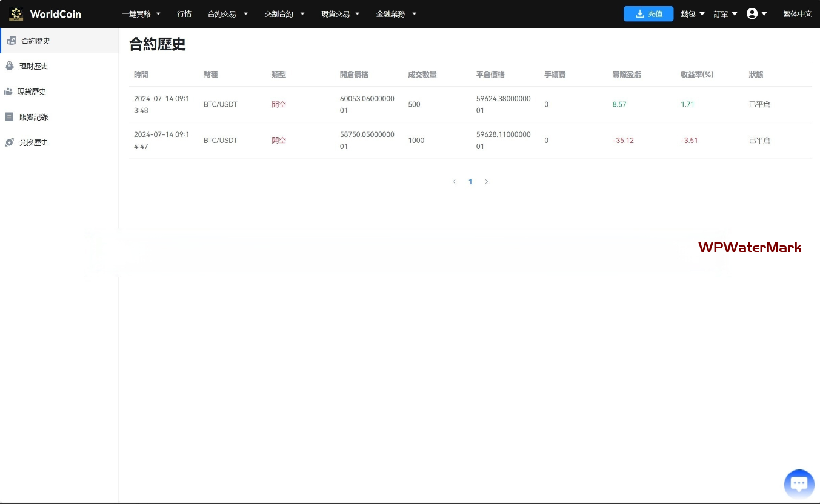Expand the 合約交易 dropdown menu
The width and height of the screenshot is (820, 504).
coord(227,13)
